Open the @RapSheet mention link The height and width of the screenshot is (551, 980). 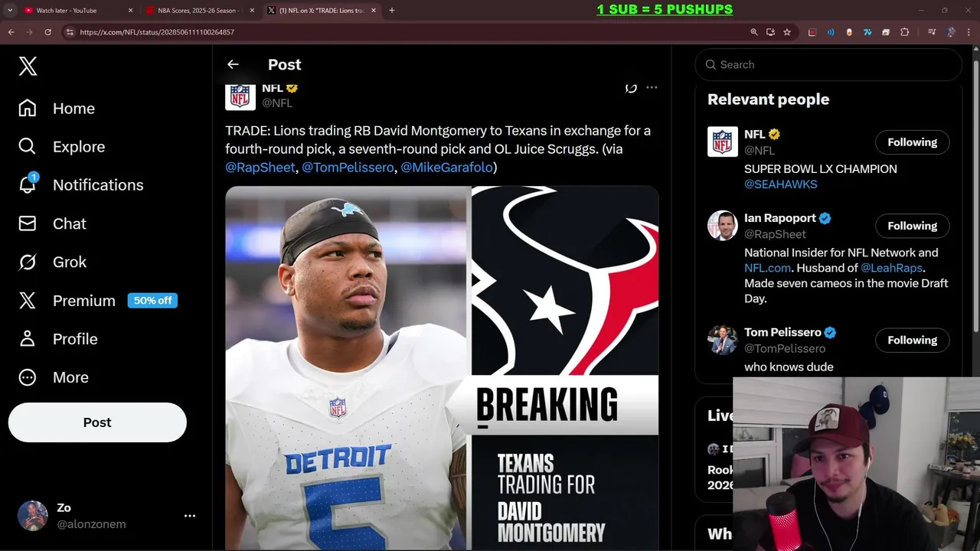click(260, 167)
